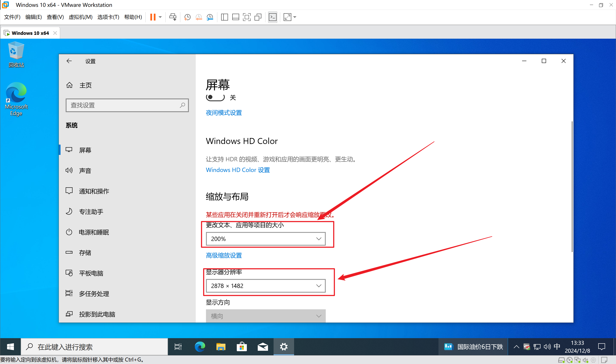Pause the virtual machine with the orange button
The image size is (616, 364).
153,17
